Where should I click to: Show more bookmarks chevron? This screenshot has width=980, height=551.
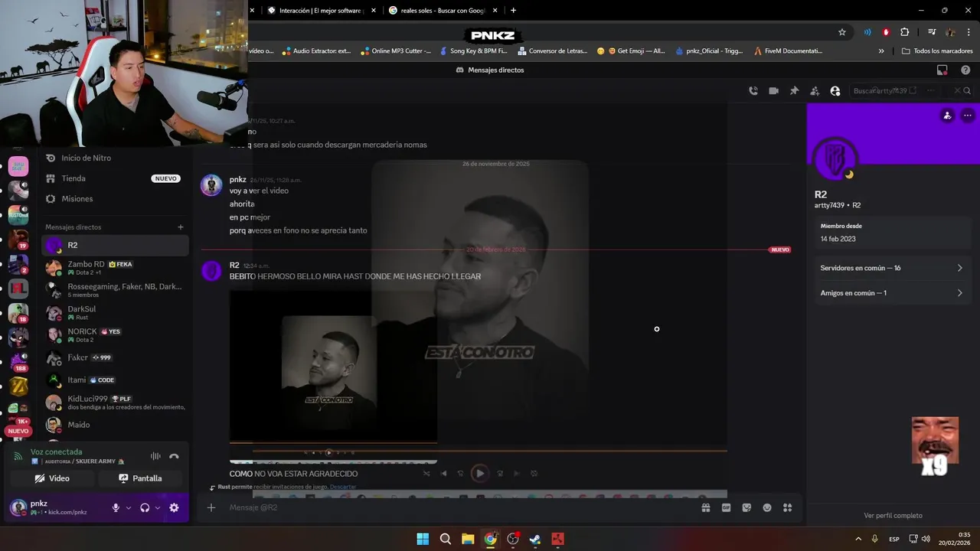[x=881, y=51]
